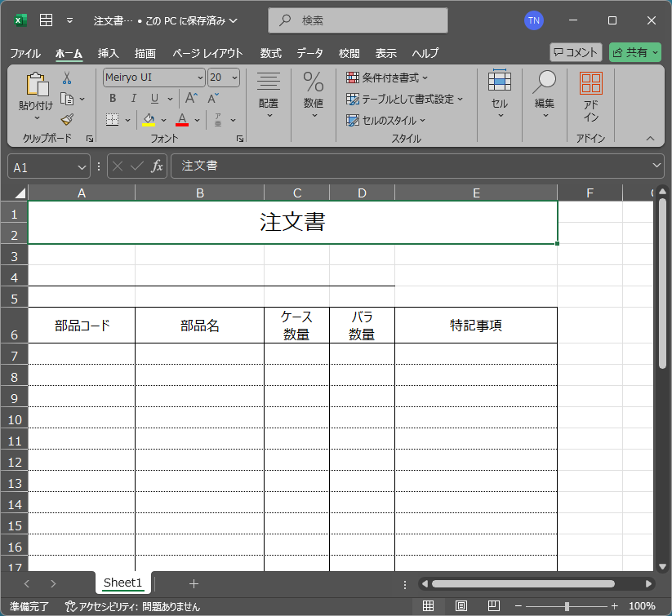Switch to the Page Layout (ページレイアウト) tab

tap(207, 53)
